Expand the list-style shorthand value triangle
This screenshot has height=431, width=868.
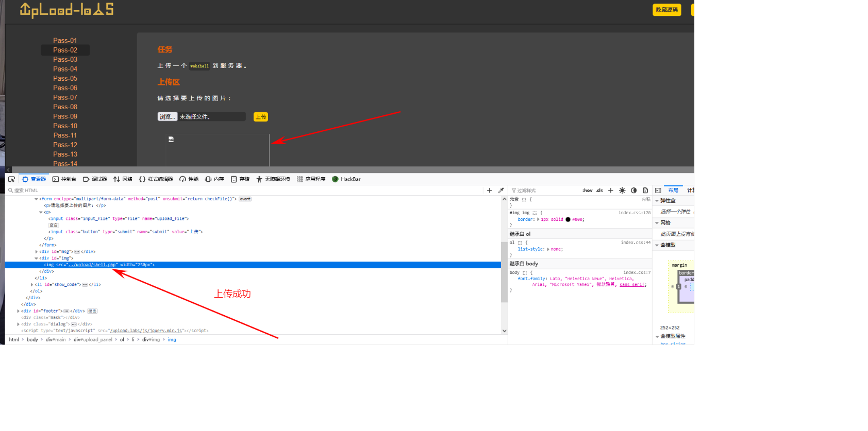click(548, 249)
